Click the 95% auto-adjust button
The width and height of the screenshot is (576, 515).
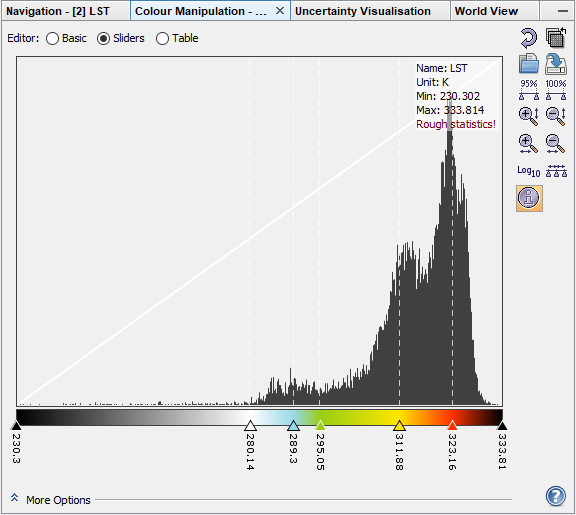pyautogui.click(x=529, y=90)
